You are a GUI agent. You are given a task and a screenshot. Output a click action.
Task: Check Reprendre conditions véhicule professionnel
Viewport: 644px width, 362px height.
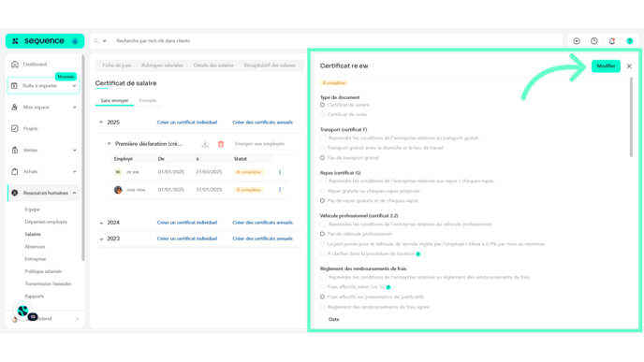coord(323,224)
